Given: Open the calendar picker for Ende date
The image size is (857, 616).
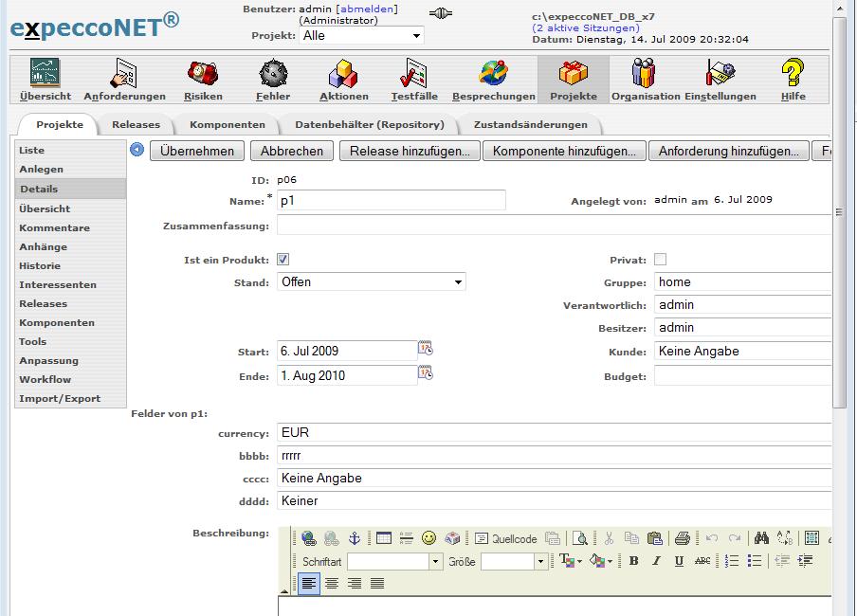Looking at the screenshot, I should click(426, 372).
